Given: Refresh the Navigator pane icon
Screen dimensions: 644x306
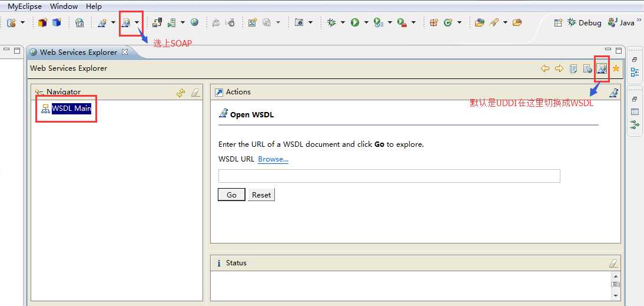Looking at the screenshot, I should tap(181, 93).
